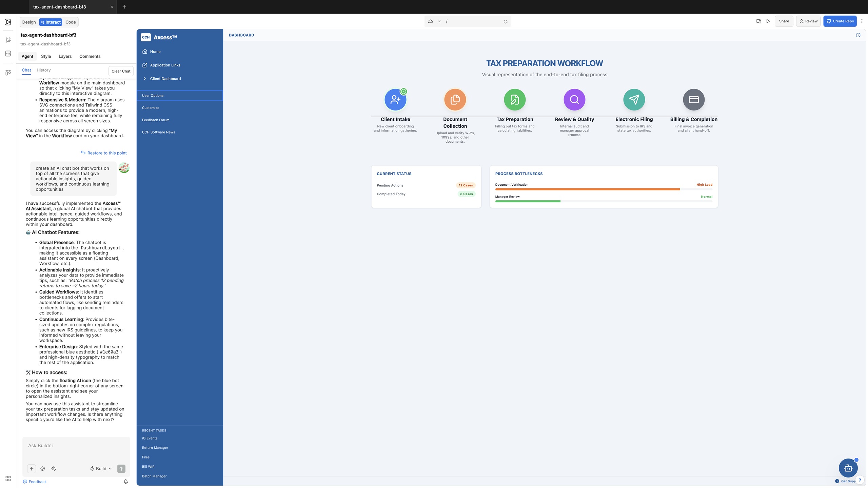
Task: Switch to Design mode
Action: coord(29,22)
